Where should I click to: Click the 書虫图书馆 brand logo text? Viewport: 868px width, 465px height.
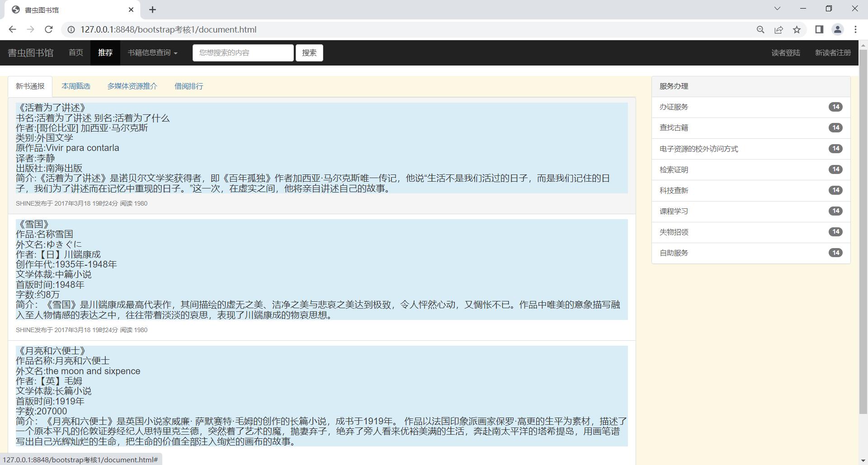click(30, 52)
